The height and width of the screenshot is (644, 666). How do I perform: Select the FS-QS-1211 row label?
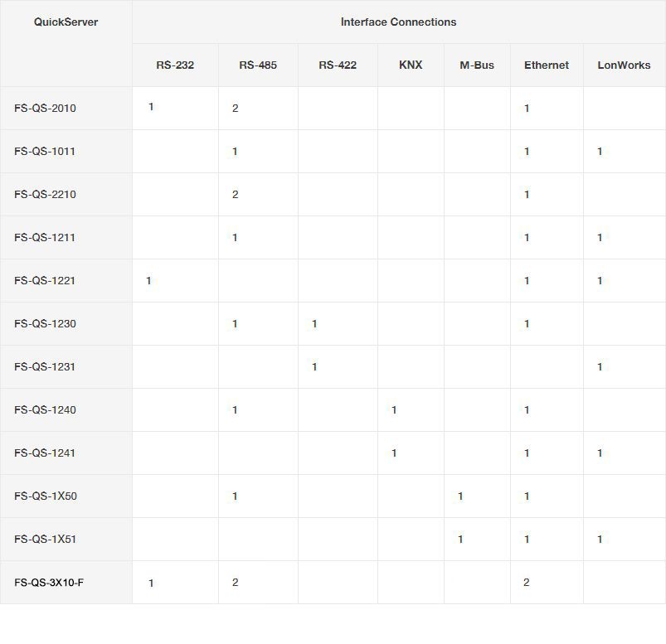pos(45,238)
